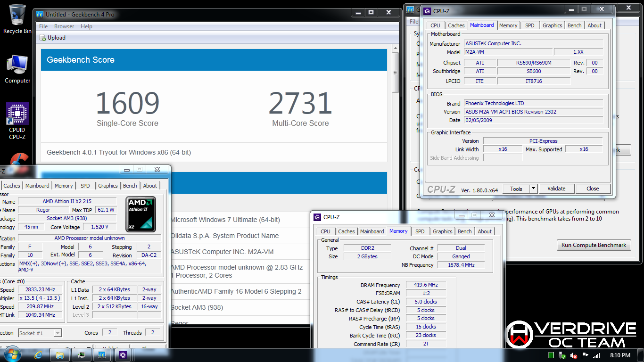Click the green grid Task Manager tray icon
This screenshot has height=362, width=644.
[551, 355]
